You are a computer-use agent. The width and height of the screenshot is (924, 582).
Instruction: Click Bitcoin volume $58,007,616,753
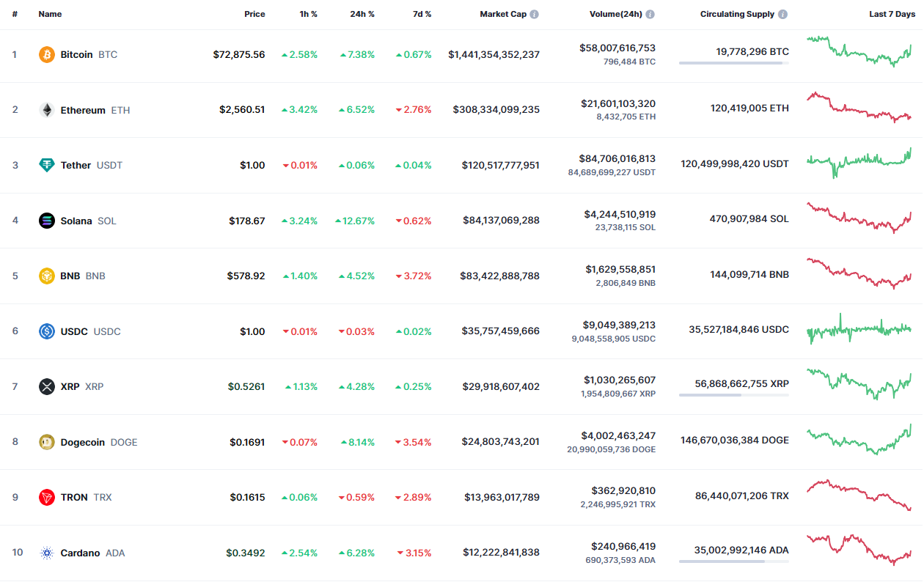(617, 48)
